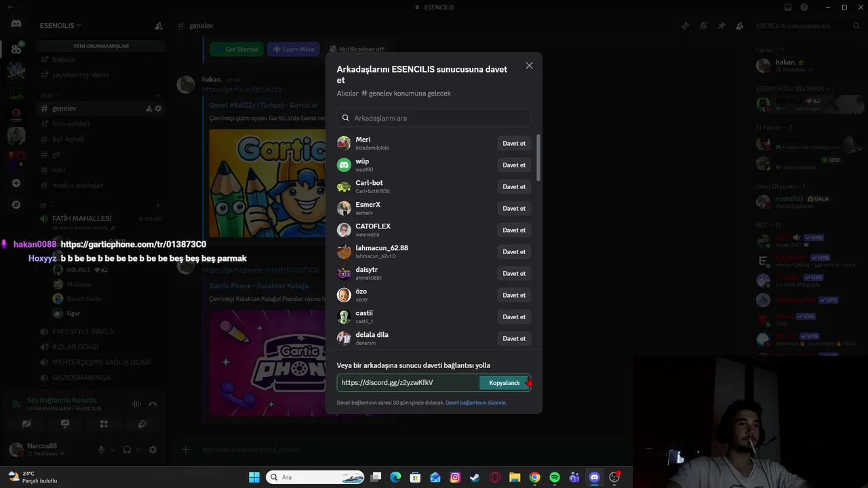Open Davet bağlantısını düzenle link

476,403
